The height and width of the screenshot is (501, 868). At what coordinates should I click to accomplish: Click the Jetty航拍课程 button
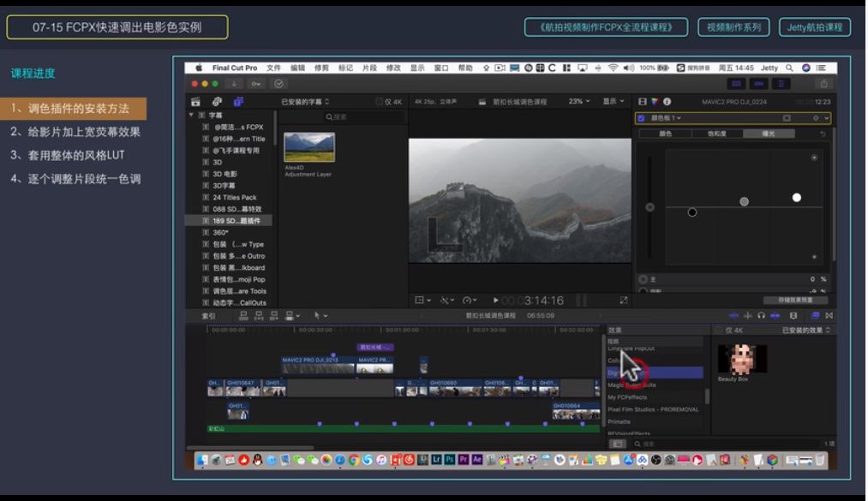815,27
